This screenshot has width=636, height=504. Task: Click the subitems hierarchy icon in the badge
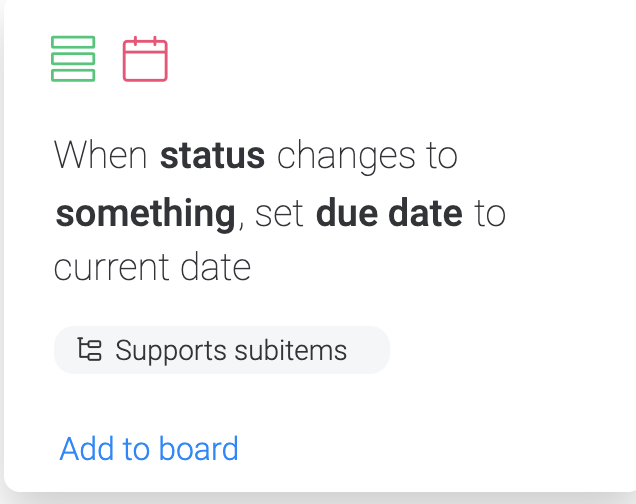click(x=90, y=350)
